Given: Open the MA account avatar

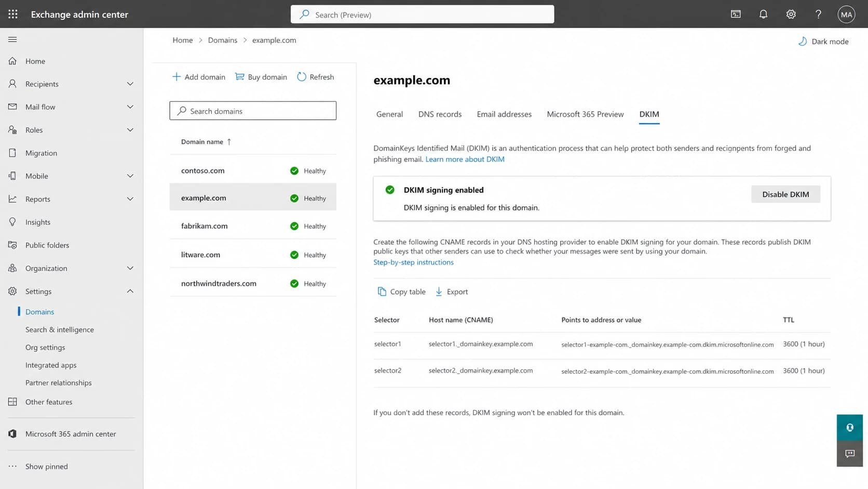Looking at the screenshot, I should tap(846, 14).
